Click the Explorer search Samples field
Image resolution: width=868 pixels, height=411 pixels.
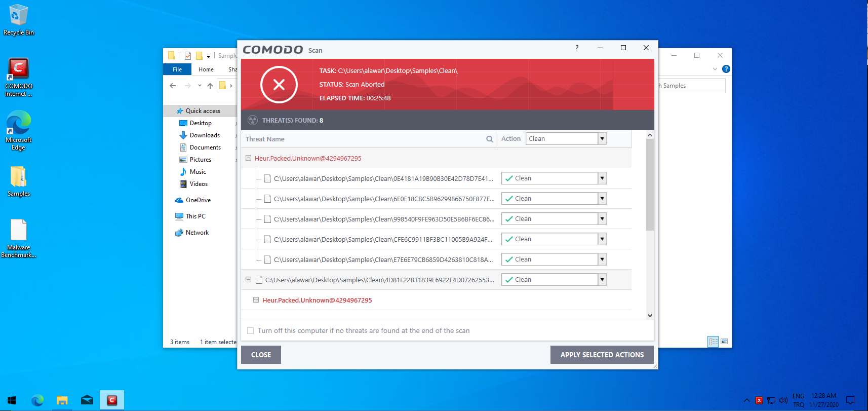point(692,86)
